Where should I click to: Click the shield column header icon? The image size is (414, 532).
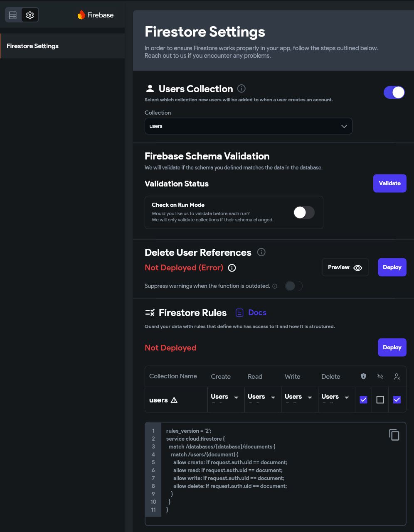coord(364,376)
